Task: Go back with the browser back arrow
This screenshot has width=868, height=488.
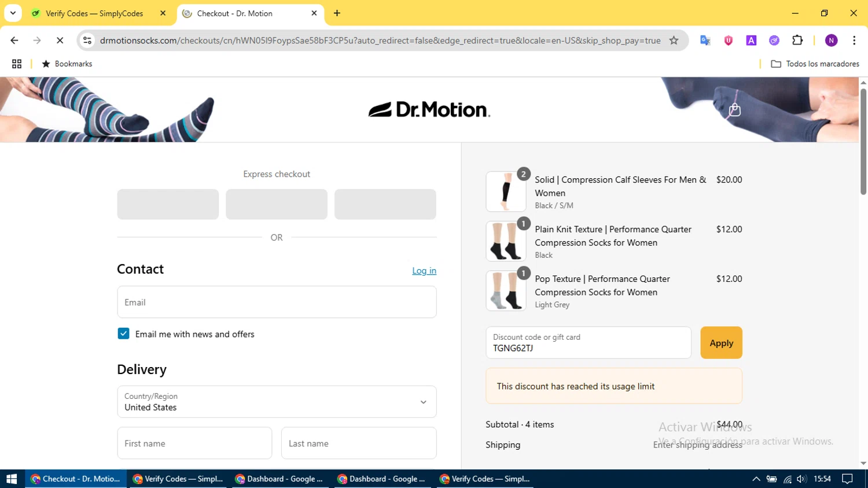Action: coord(14,41)
